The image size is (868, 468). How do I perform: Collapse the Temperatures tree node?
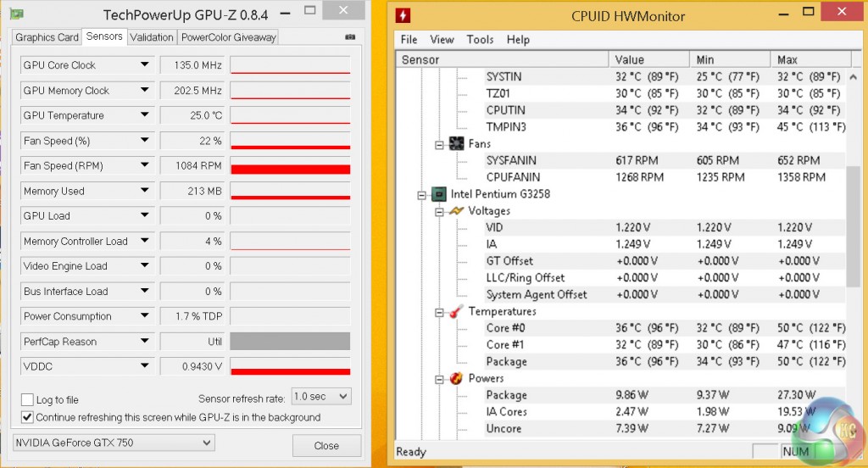[x=439, y=312]
